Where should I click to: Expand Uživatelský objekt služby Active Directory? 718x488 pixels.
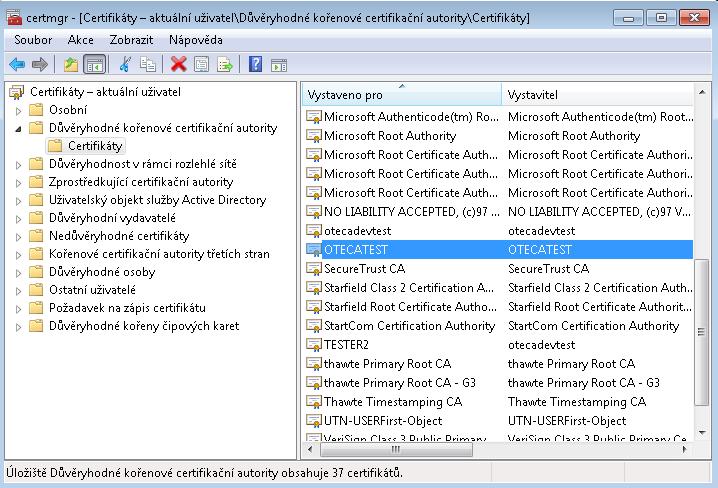pyautogui.click(x=18, y=201)
